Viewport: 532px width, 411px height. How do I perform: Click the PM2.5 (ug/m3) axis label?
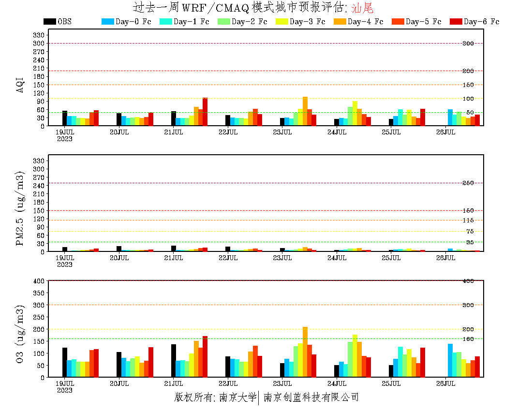[x=20, y=208]
